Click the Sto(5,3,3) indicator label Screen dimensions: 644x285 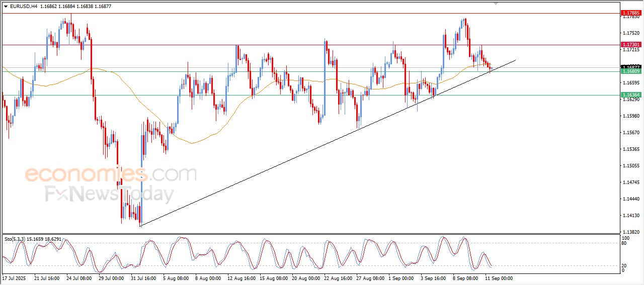tap(33, 239)
